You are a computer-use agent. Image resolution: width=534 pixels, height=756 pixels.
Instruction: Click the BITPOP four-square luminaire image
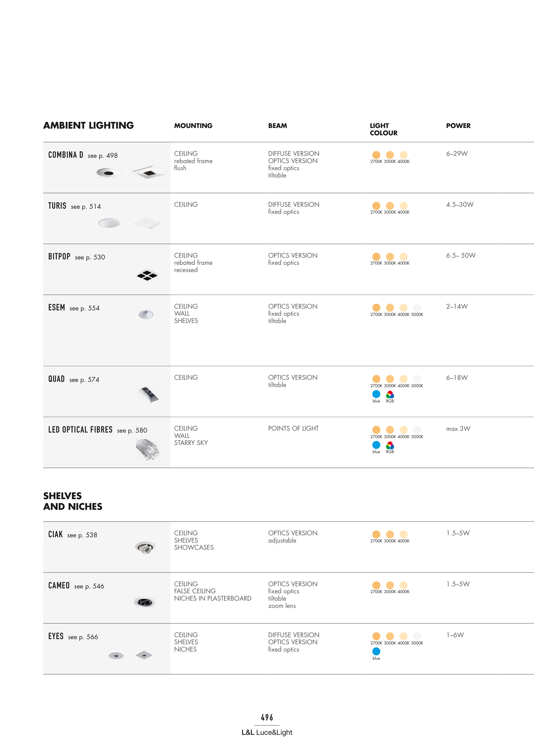click(x=147, y=275)
